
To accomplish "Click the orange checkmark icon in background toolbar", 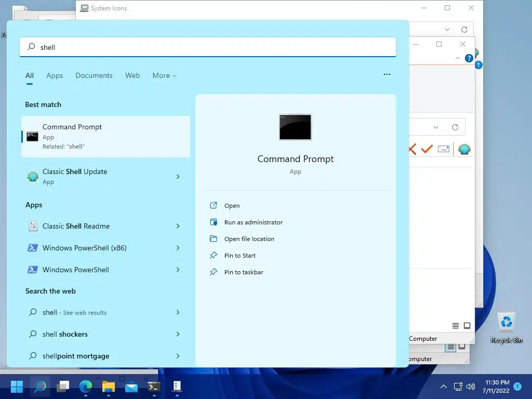I will (427, 149).
